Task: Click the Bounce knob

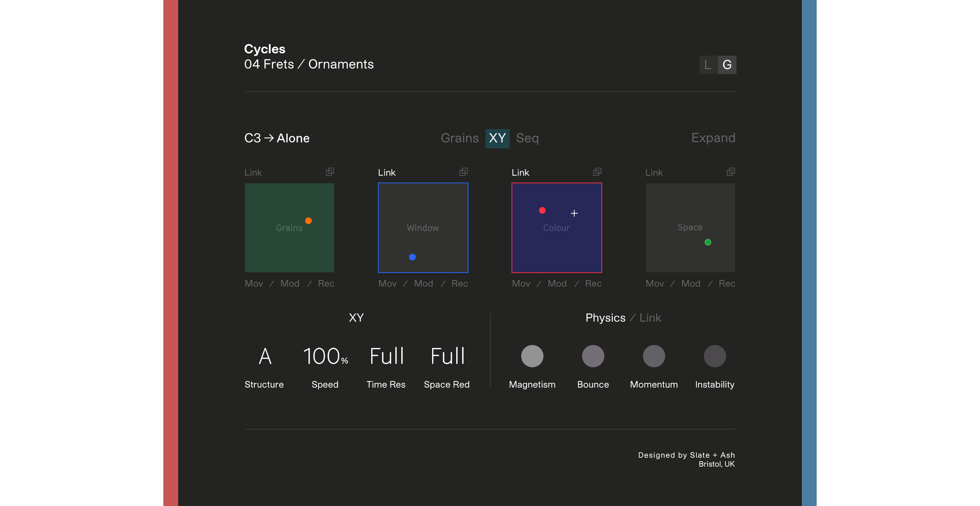Action: click(593, 356)
